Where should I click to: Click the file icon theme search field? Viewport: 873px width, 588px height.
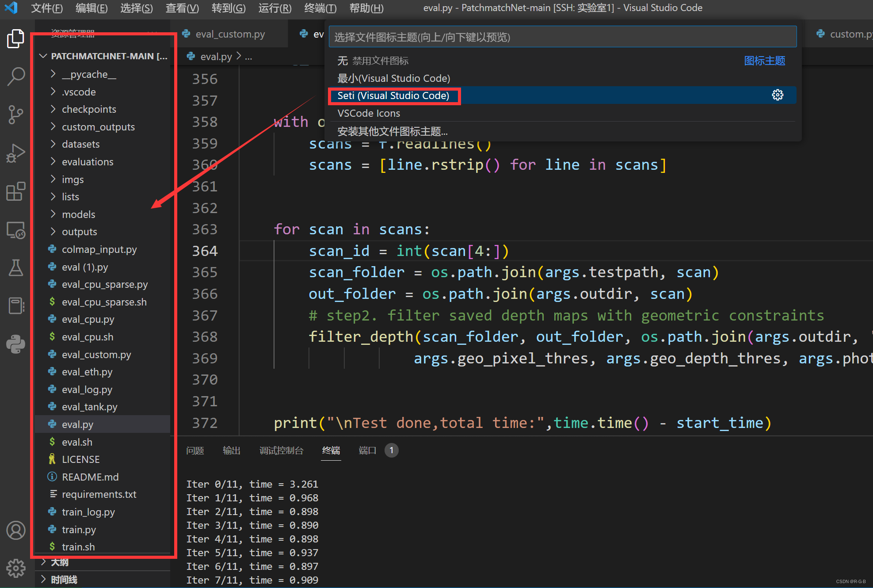point(562,37)
